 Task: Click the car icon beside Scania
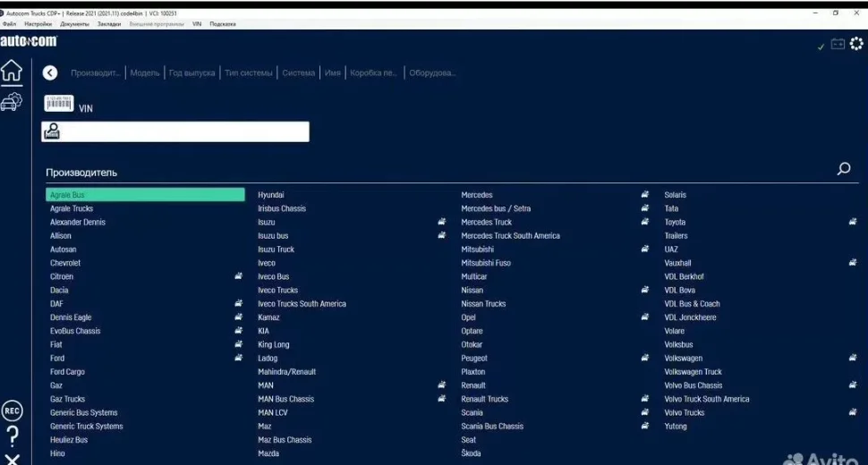[x=645, y=412]
